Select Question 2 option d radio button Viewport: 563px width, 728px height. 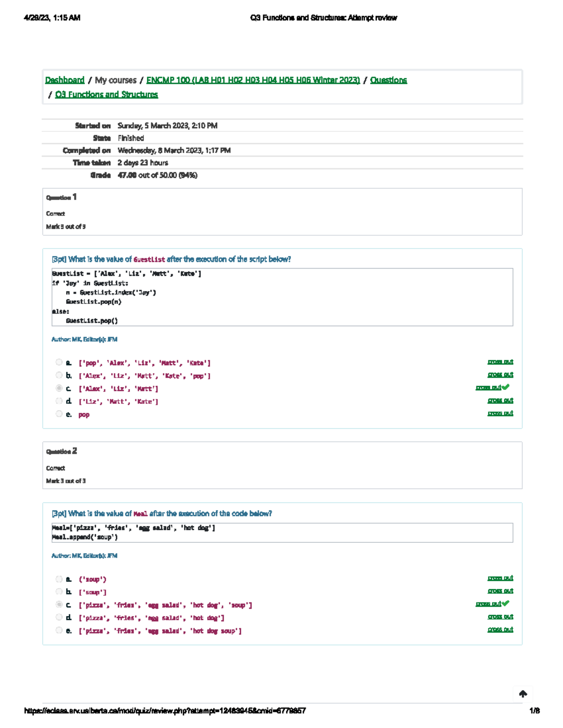pos(59,617)
